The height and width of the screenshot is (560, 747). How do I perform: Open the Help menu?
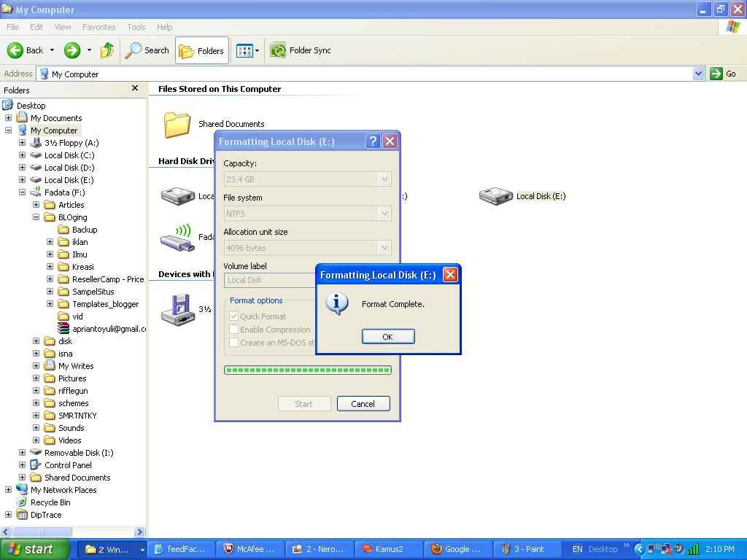pos(164,27)
